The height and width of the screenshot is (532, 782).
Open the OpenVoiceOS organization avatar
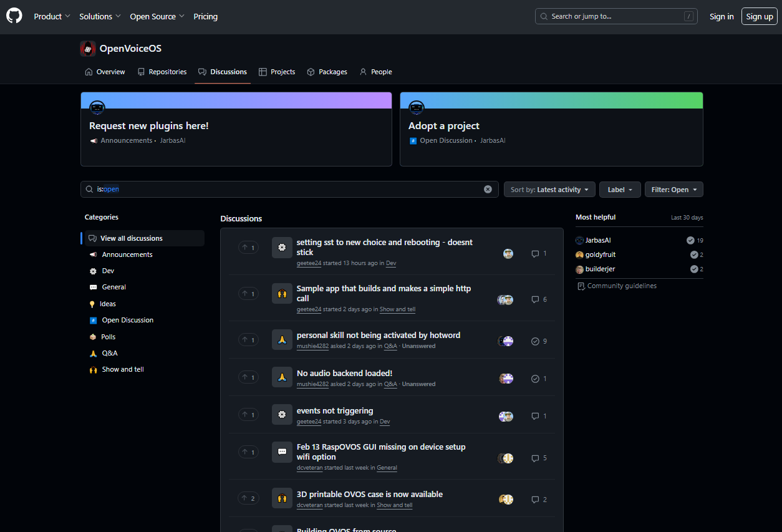point(88,49)
